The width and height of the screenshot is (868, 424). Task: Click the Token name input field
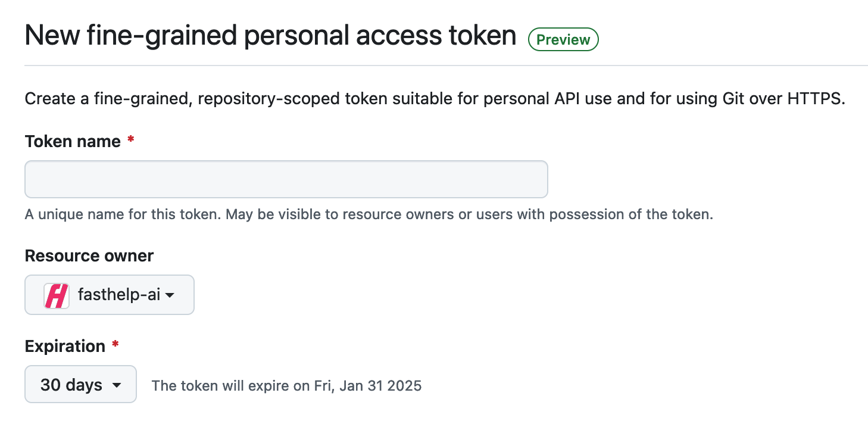pos(286,179)
